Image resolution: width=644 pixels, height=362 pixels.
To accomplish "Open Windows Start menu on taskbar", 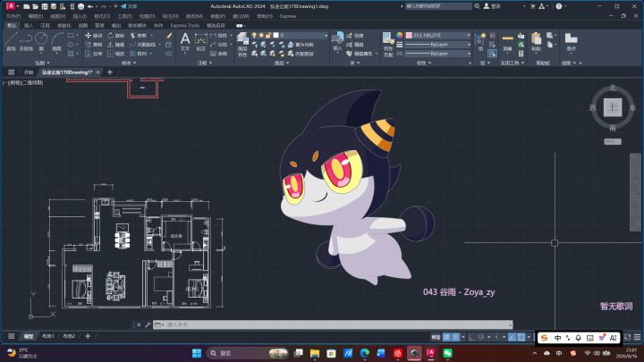I will click(197, 353).
